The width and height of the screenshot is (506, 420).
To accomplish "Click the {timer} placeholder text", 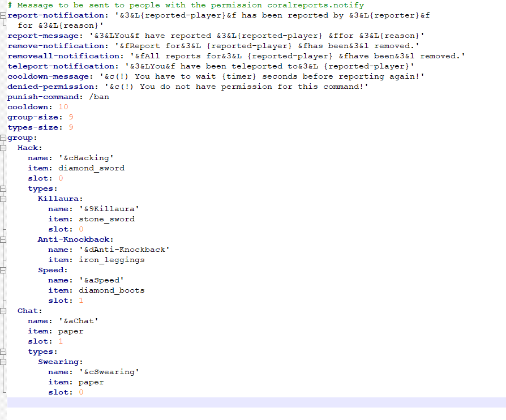I will tap(239, 76).
